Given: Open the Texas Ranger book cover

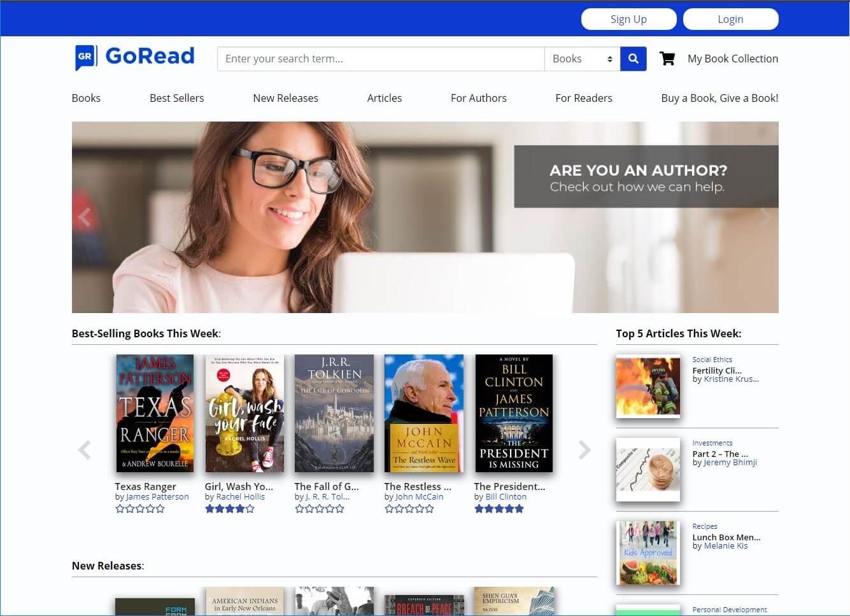Looking at the screenshot, I should (155, 413).
